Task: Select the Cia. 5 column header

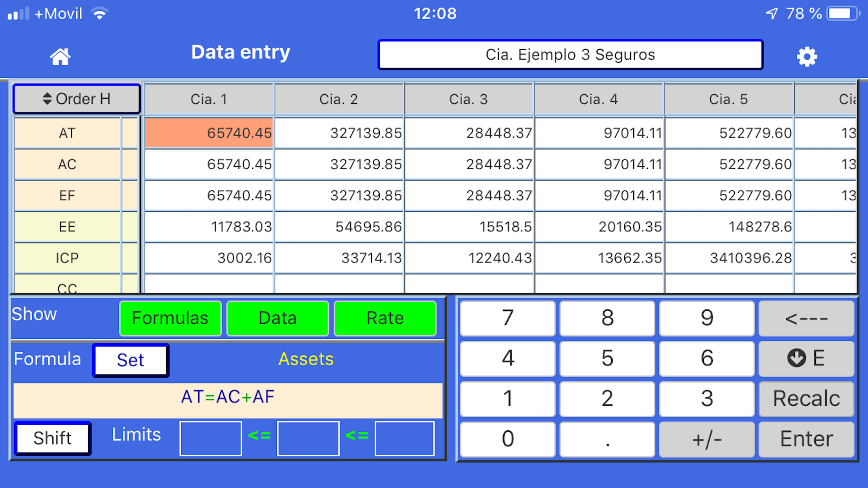Action: [728, 99]
